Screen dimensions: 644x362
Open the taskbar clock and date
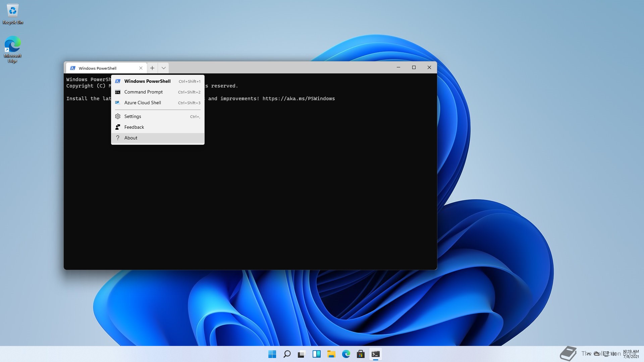pyautogui.click(x=631, y=354)
